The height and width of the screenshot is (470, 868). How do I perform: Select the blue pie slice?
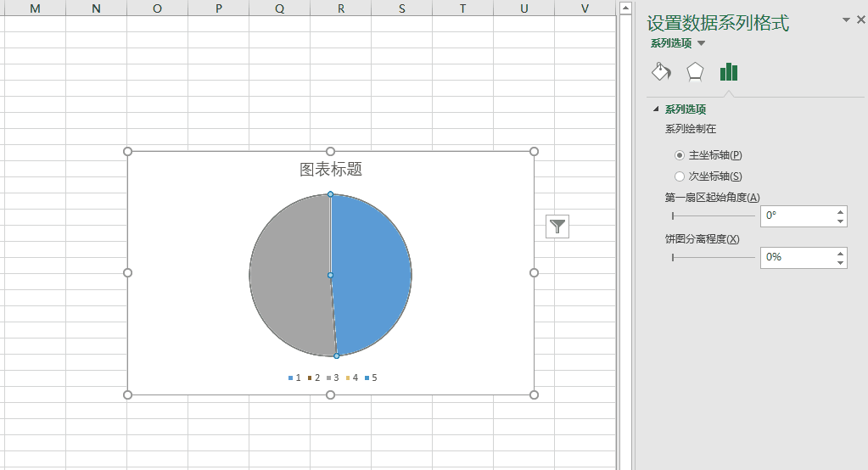pyautogui.click(x=372, y=275)
